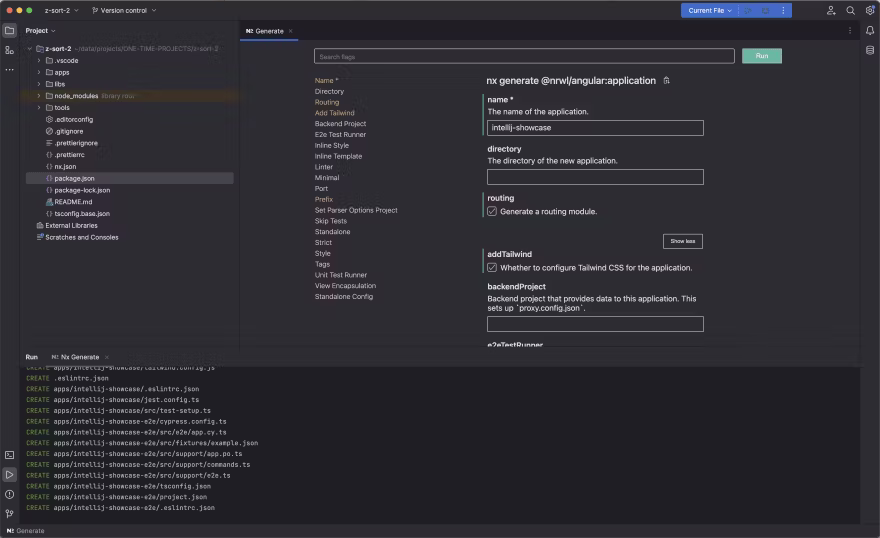880x538 pixels.
Task: Expand the apps folder in project tree
Action: click(38, 72)
